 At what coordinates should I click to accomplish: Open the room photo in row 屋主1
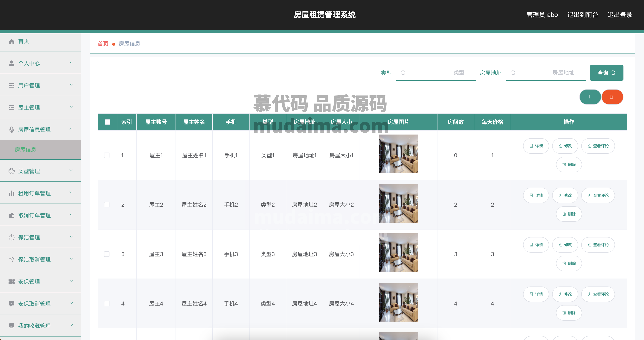click(398, 154)
